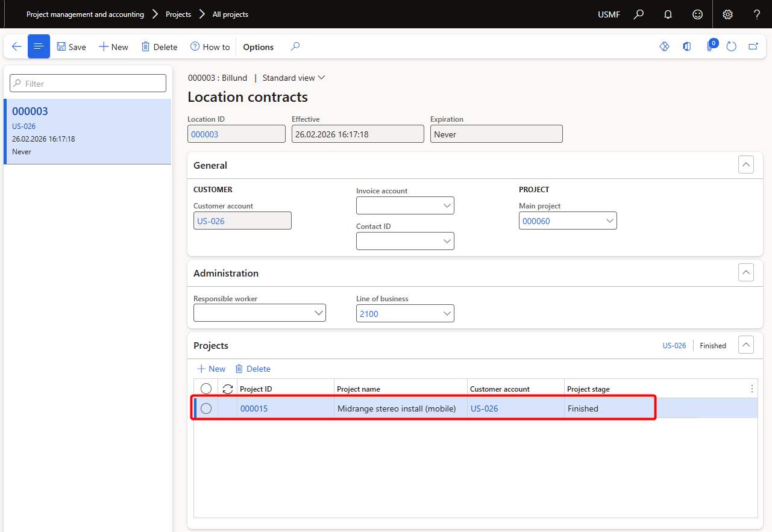Click the feedback smiley icon

(697, 14)
